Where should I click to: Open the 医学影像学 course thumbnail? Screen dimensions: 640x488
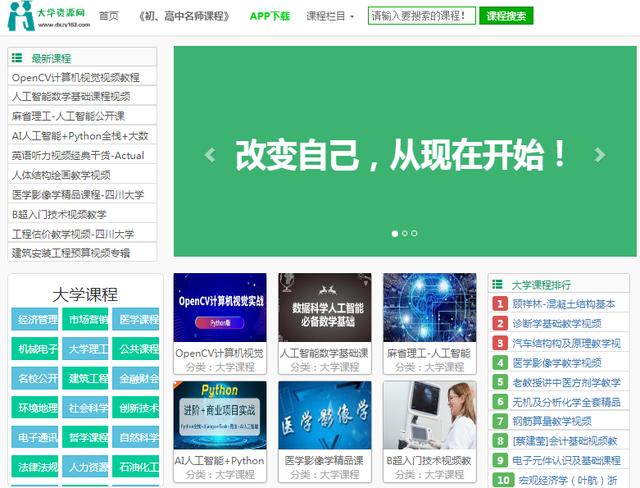click(325, 415)
